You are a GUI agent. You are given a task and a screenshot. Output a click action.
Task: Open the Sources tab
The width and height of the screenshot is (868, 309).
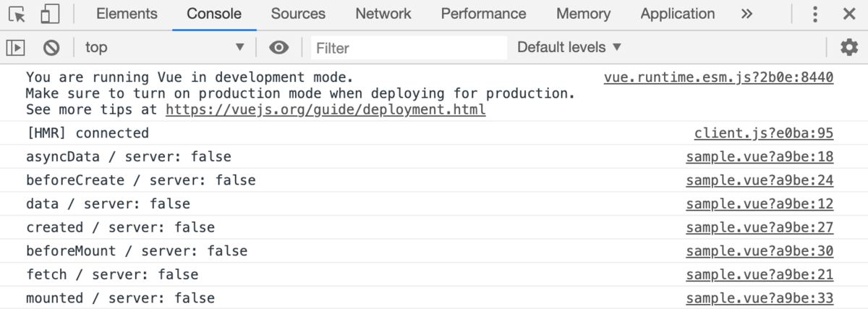[298, 14]
